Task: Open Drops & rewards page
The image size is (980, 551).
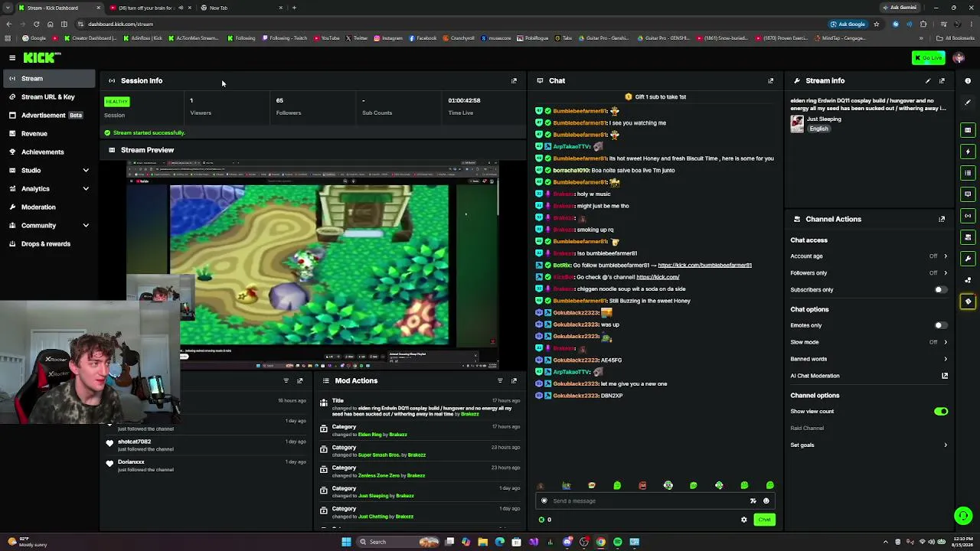Action: tap(50, 243)
